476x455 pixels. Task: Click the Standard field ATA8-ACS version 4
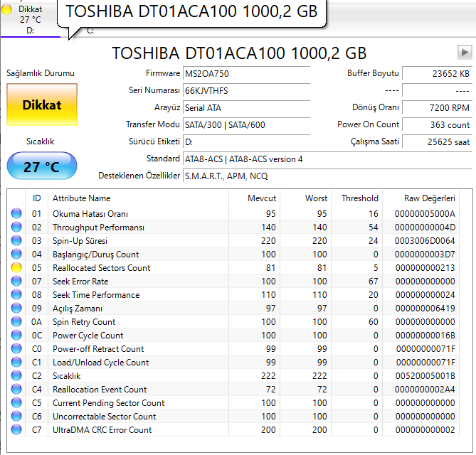click(327, 159)
